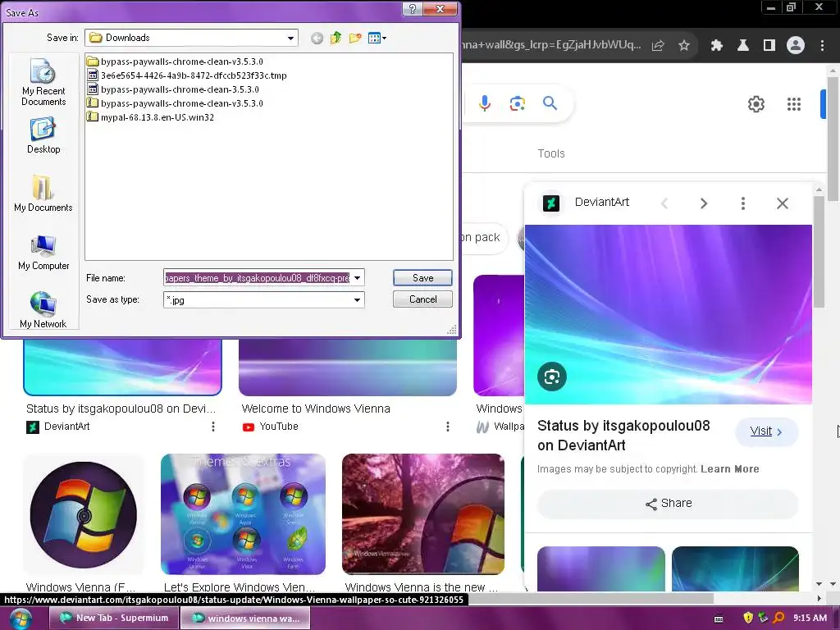Open the Tools filter option
The height and width of the screenshot is (630, 840).
pos(551,153)
